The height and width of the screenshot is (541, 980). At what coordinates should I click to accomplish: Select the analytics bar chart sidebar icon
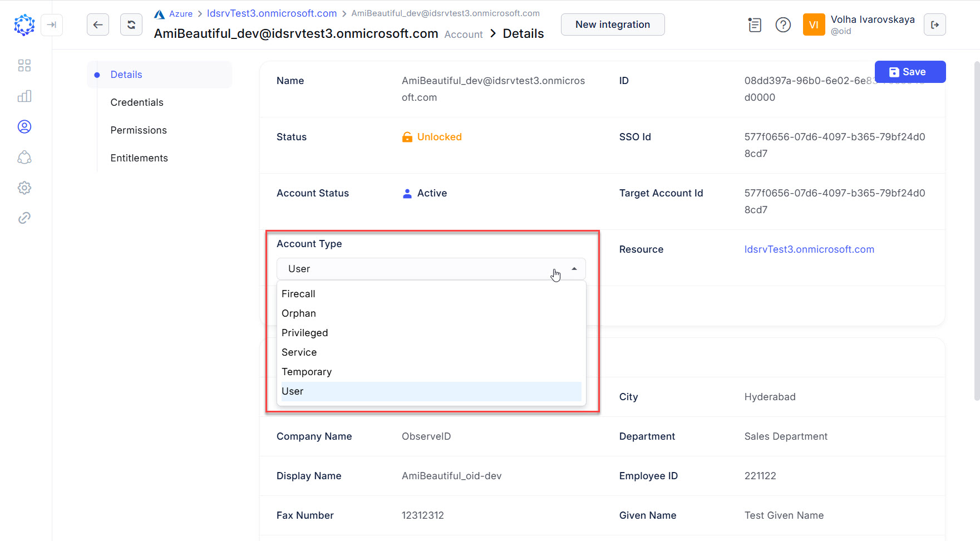[x=24, y=96]
